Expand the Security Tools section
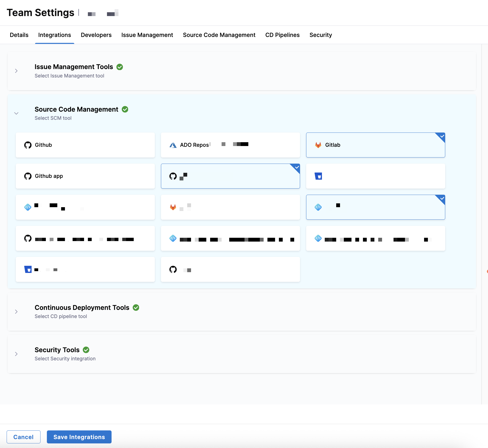 (x=16, y=354)
